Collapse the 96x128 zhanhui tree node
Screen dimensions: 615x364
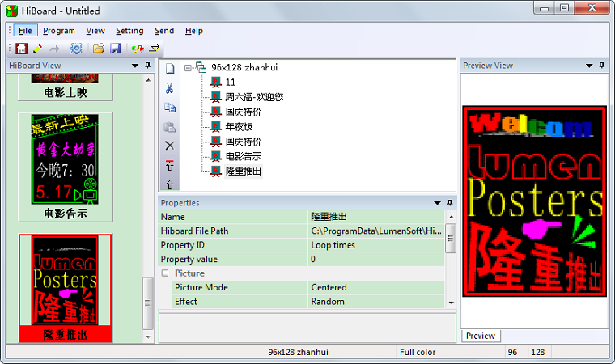188,68
